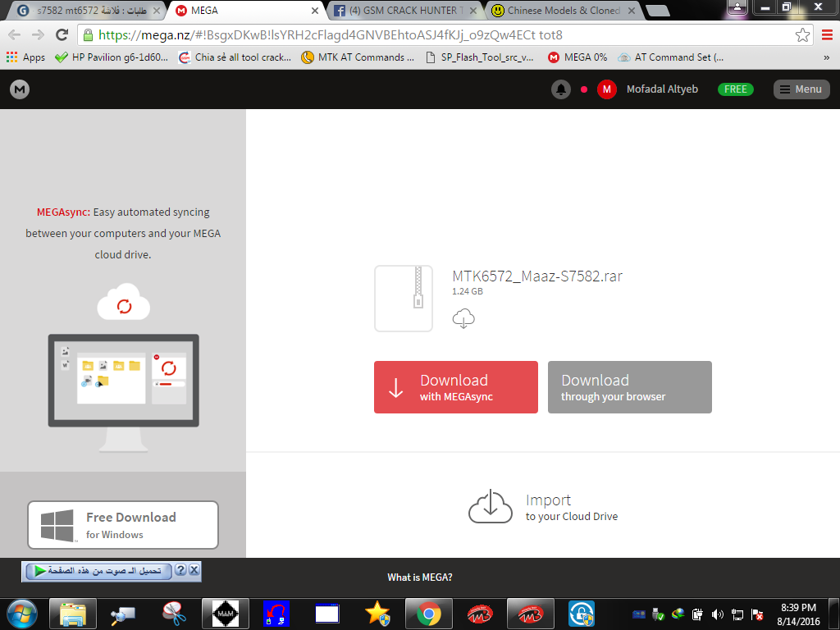Click Download with MEGAsync button
840x630 pixels.
pos(456,387)
